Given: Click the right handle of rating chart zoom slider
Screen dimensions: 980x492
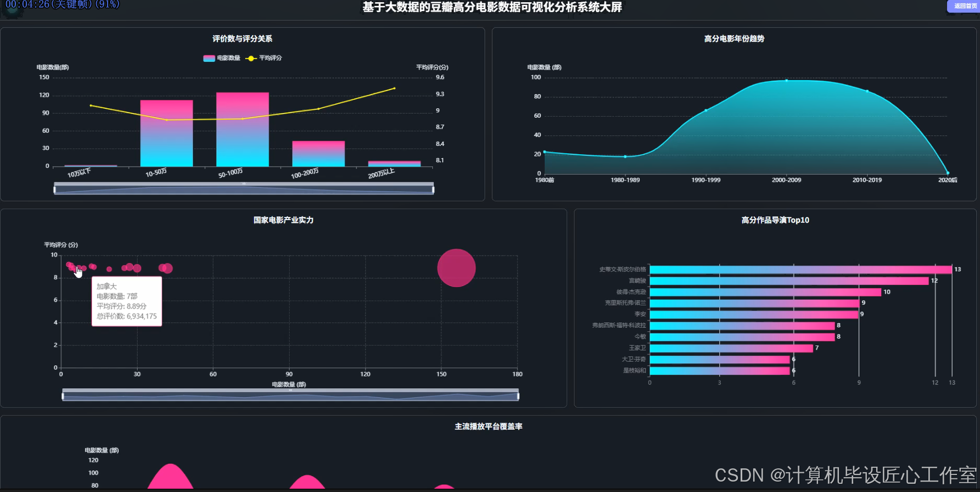Looking at the screenshot, I should 433,189.
